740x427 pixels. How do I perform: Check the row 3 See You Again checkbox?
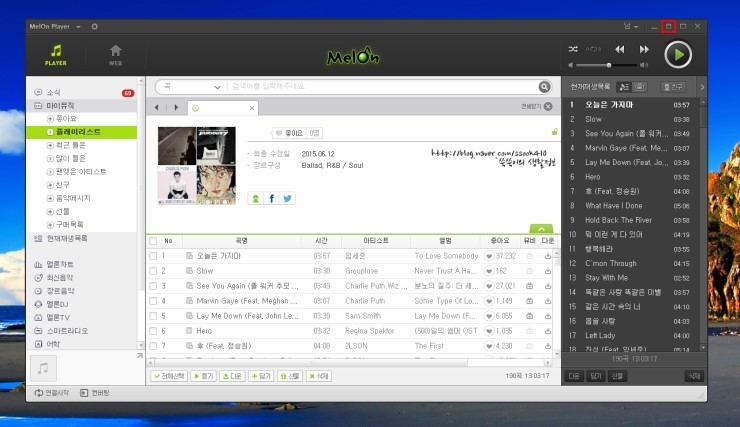153,286
